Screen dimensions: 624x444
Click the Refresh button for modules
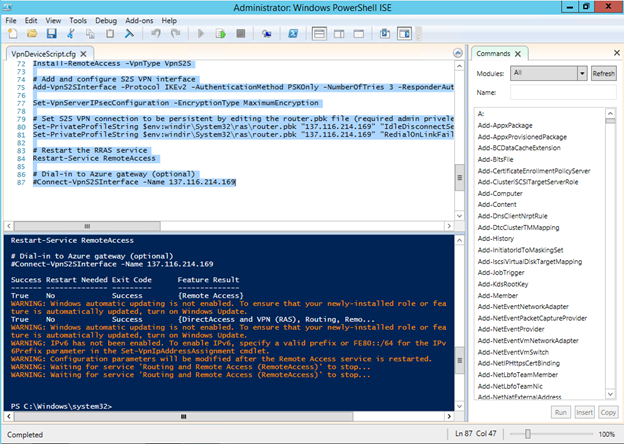[x=603, y=74]
